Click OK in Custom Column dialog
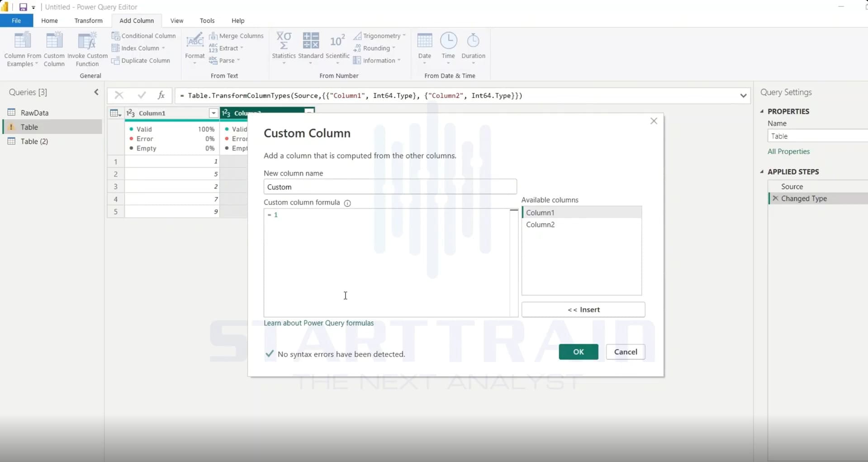The height and width of the screenshot is (462, 868). click(x=578, y=352)
